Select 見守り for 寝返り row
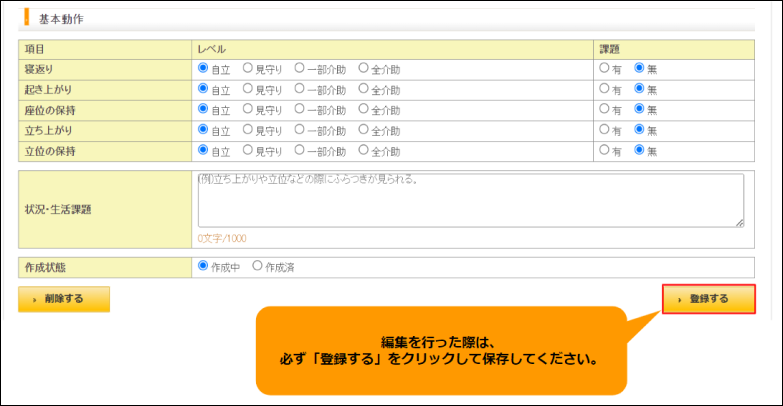This screenshot has height=406, width=783. point(248,68)
